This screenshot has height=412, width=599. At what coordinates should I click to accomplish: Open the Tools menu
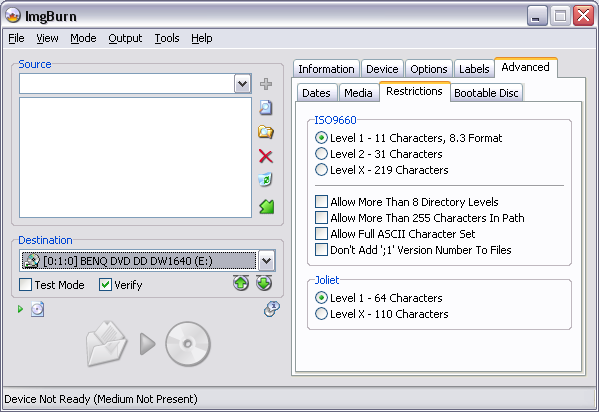pos(167,38)
